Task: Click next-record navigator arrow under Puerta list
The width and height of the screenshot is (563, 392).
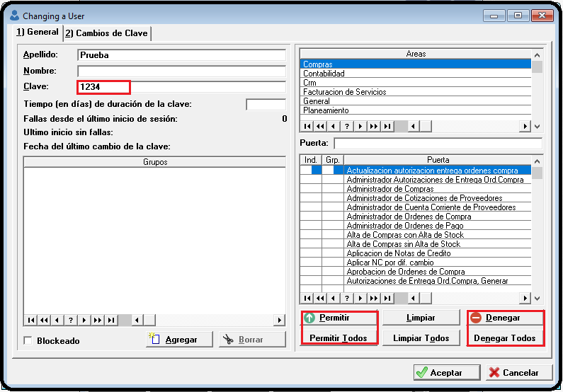Action: click(x=360, y=299)
